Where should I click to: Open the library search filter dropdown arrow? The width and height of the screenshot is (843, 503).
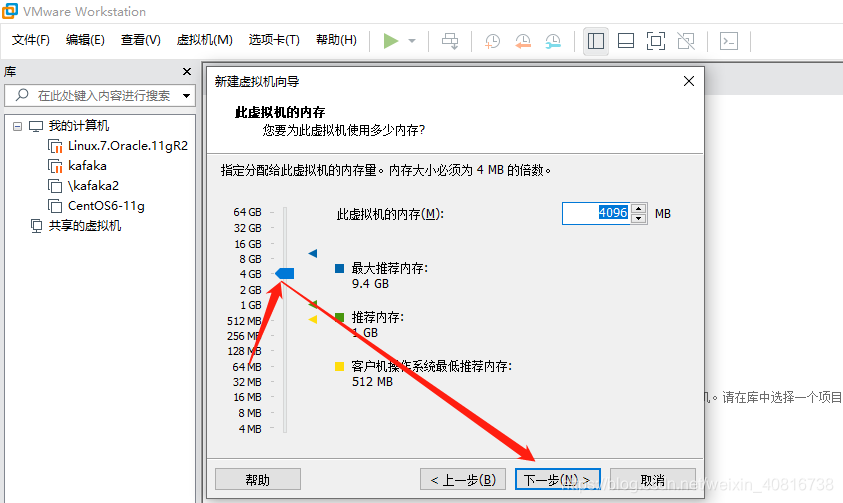pyautogui.click(x=186, y=96)
